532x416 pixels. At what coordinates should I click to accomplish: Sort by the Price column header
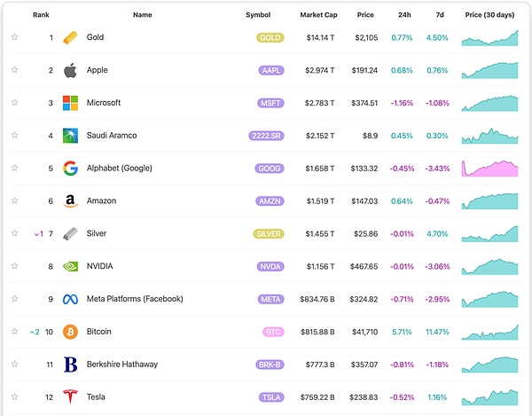pos(365,15)
